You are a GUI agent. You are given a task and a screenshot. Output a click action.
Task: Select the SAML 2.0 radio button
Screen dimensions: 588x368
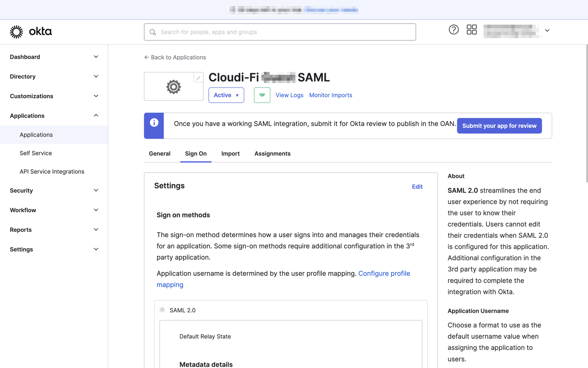(162, 310)
